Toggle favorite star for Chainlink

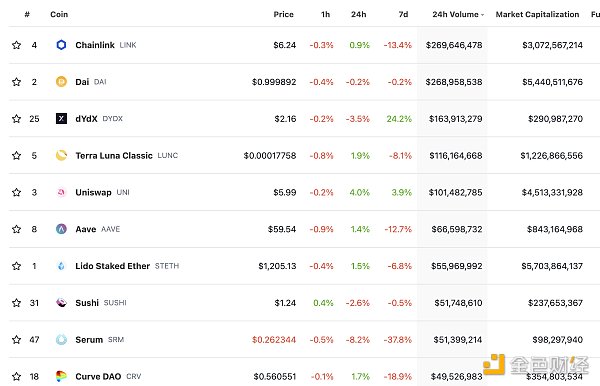point(16,45)
